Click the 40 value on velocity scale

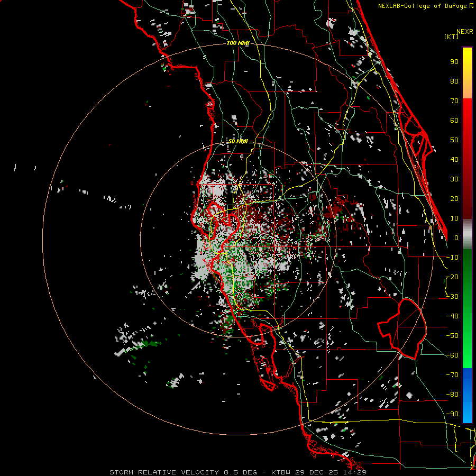(454, 160)
